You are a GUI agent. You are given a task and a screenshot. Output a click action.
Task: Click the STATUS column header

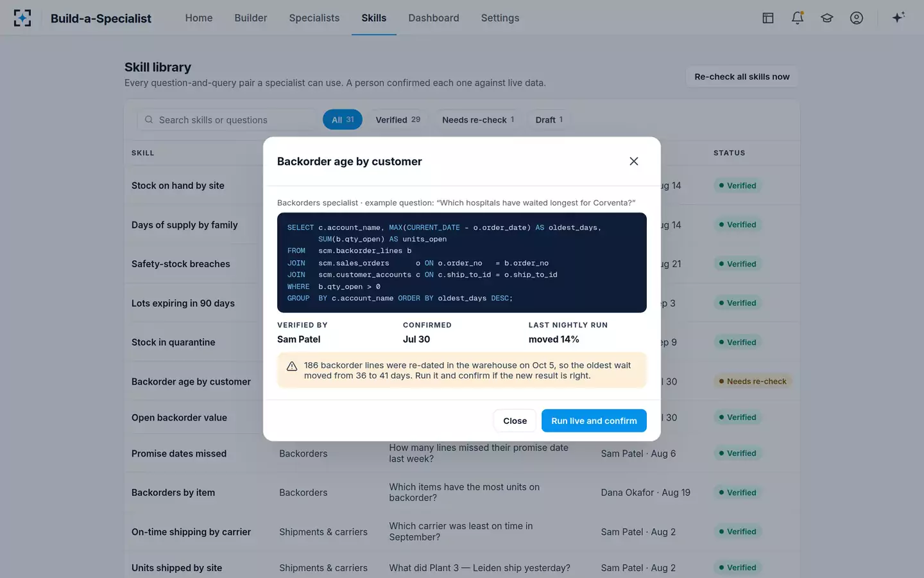pyautogui.click(x=730, y=153)
